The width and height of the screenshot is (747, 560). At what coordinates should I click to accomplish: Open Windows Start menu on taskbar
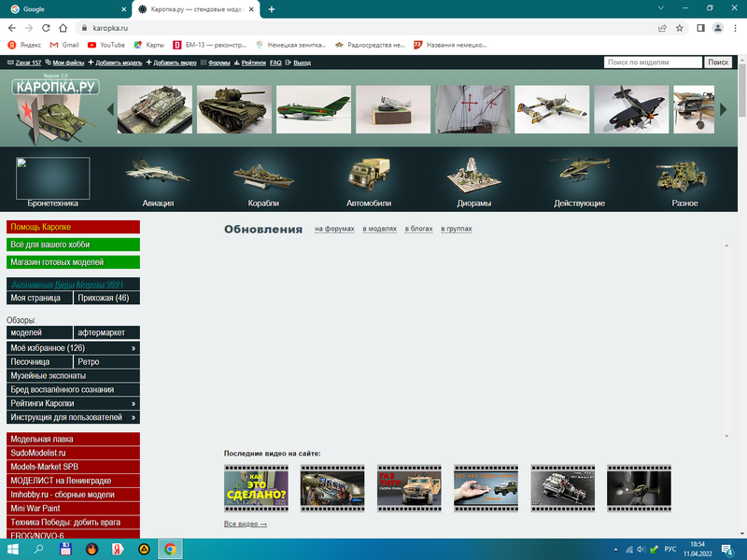pyautogui.click(x=12, y=550)
